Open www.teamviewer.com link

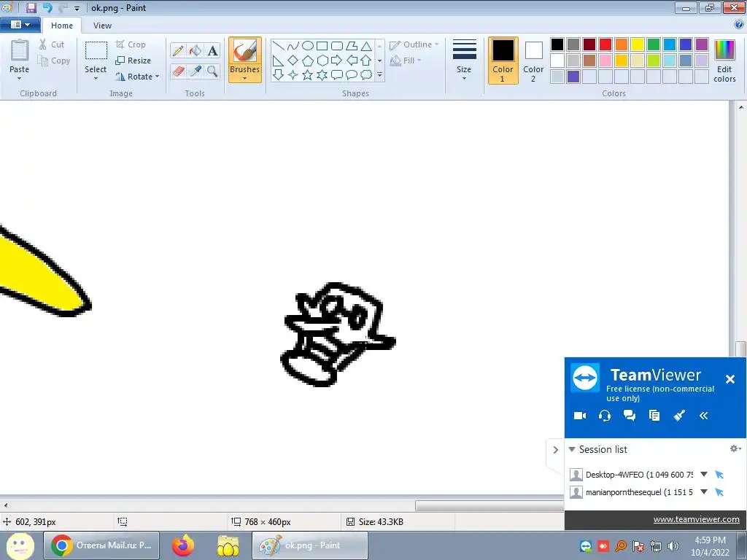click(696, 519)
